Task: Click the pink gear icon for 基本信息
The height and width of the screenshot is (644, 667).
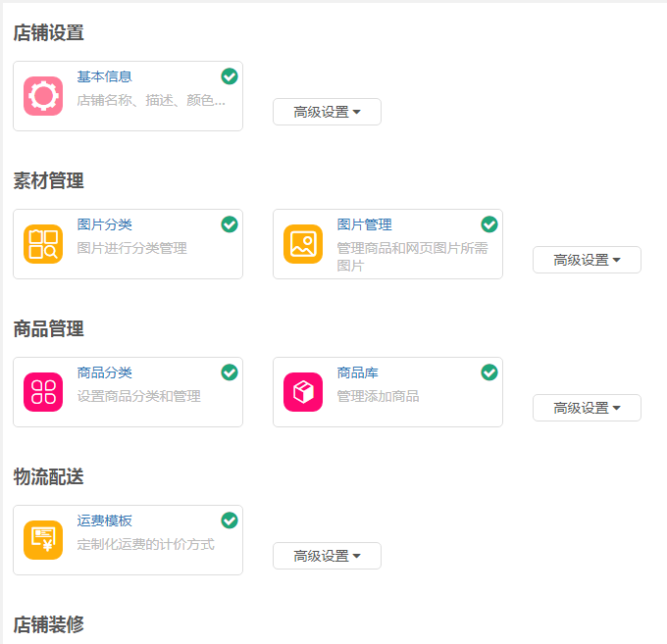Action: click(x=43, y=96)
